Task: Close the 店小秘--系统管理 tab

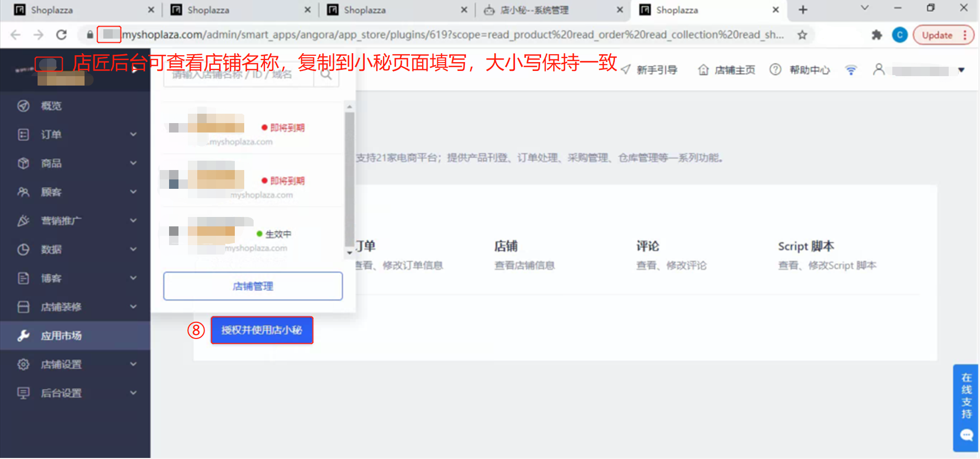Action: click(620, 10)
